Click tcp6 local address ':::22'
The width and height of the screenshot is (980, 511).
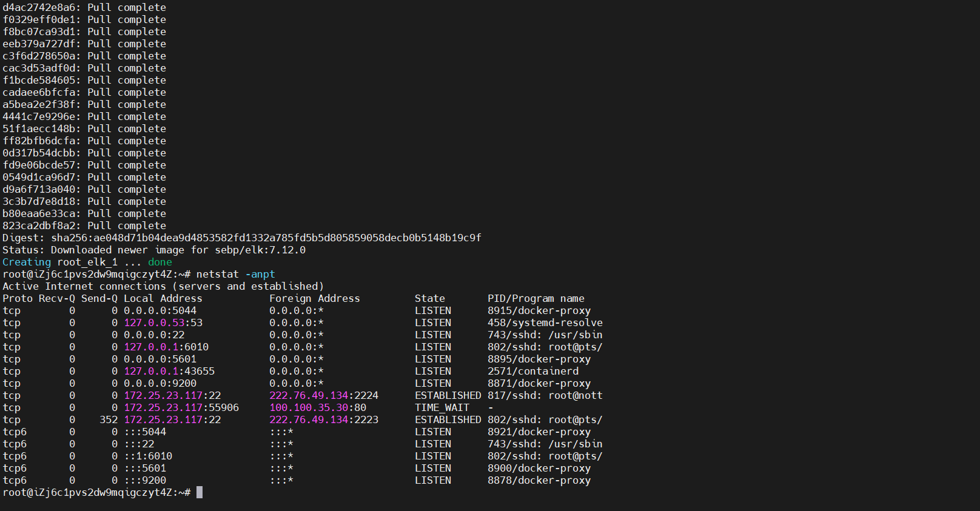coord(139,444)
